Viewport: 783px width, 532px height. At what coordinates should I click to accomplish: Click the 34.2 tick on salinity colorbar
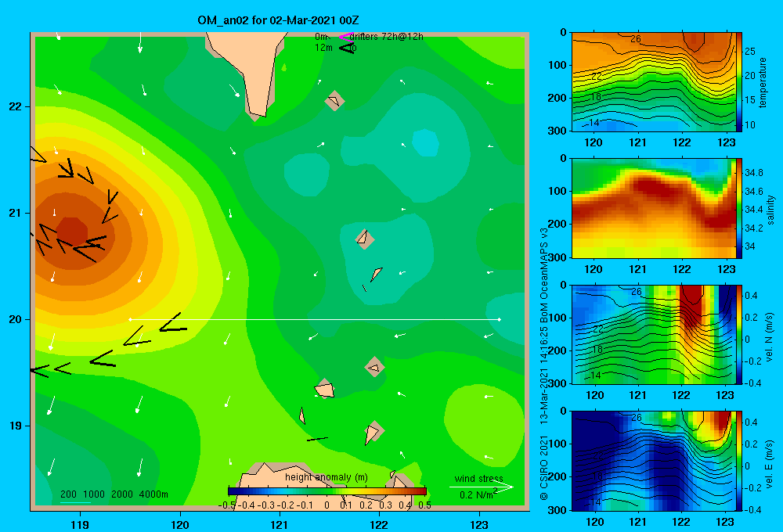pyautogui.click(x=753, y=228)
